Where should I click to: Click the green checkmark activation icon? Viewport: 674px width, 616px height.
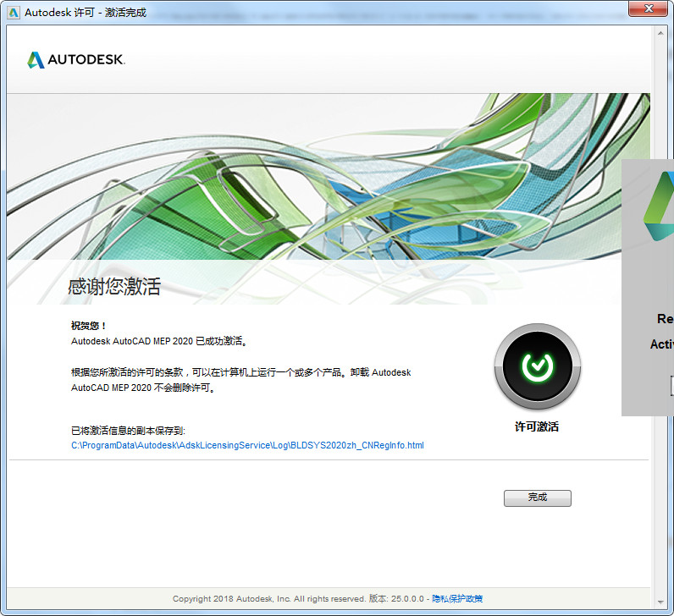click(538, 366)
